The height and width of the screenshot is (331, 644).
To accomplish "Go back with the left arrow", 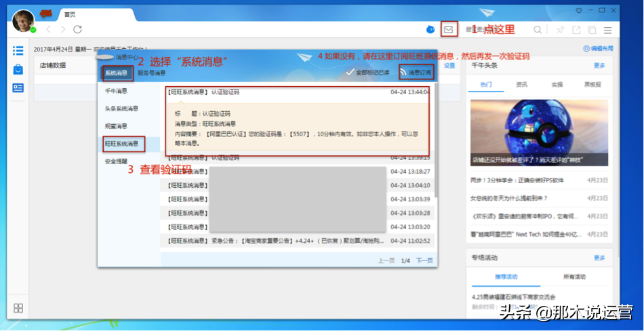I will pos(48,29).
